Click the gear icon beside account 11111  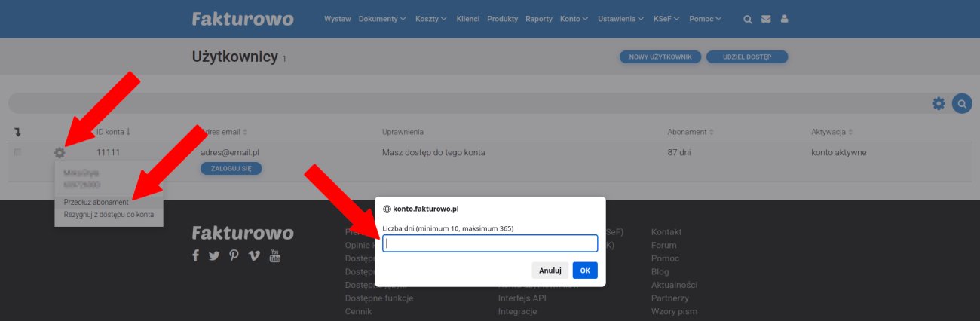[60, 153]
